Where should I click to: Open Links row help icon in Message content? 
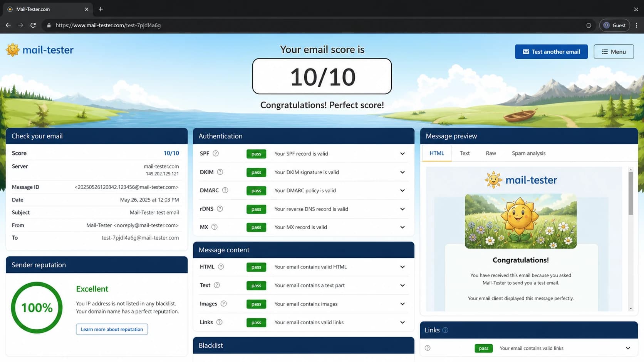tap(219, 322)
